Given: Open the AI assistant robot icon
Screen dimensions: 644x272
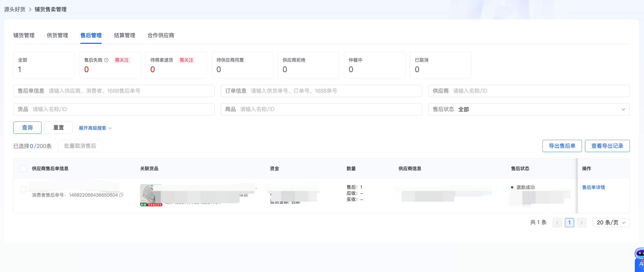Looking at the screenshot, I should [x=639, y=253].
